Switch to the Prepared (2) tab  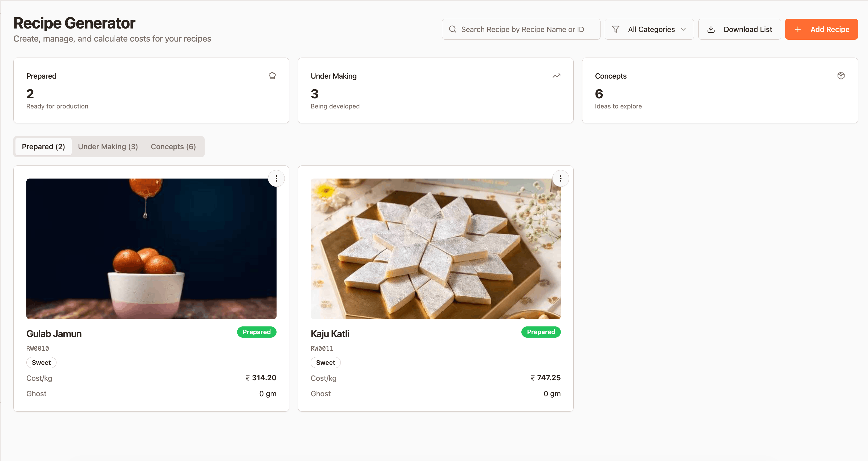[x=43, y=147]
